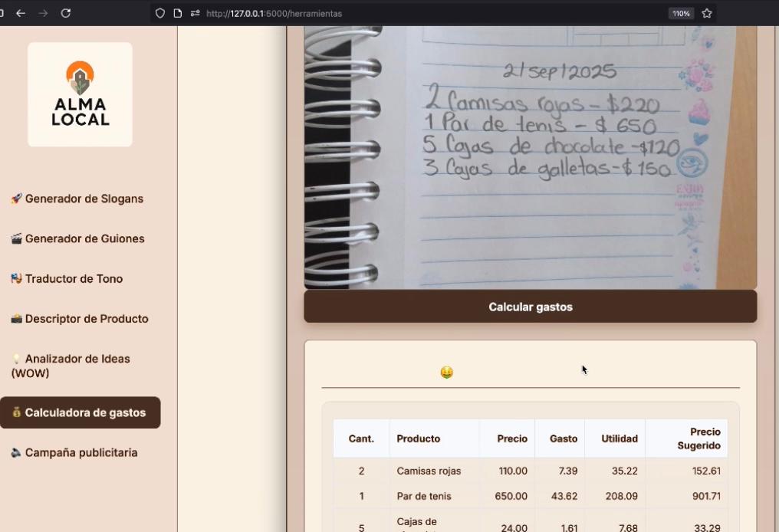
Task: Click the Alma Local logo
Action: tap(80, 94)
